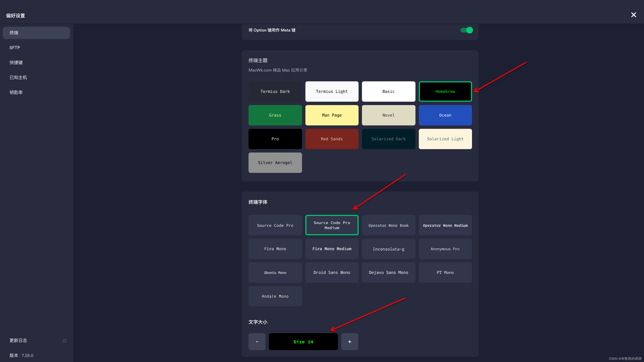Open the 已知主机 known hosts section
This screenshot has height=362, width=644.
pos(18,77)
